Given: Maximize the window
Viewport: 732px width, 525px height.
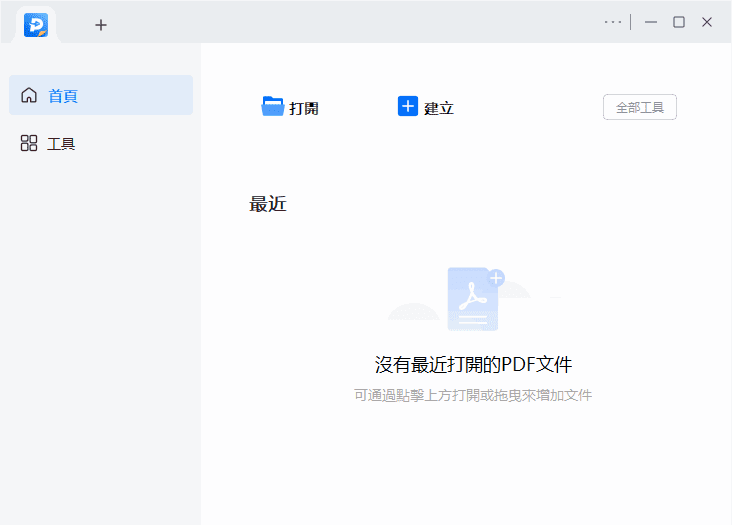Looking at the screenshot, I should click(x=679, y=22).
